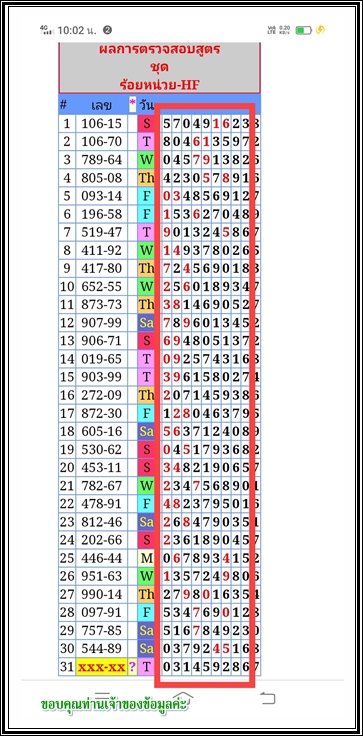Select number cell 605-16
The image size is (363, 736).
101,431
